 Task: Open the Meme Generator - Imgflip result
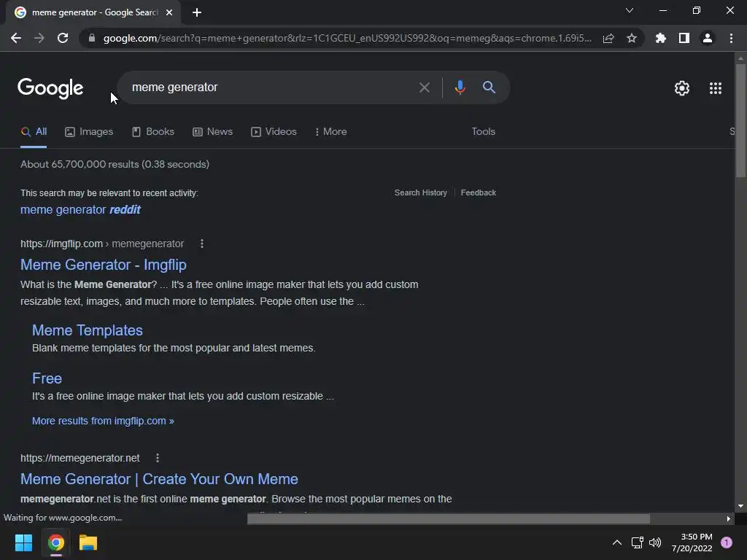104,265
